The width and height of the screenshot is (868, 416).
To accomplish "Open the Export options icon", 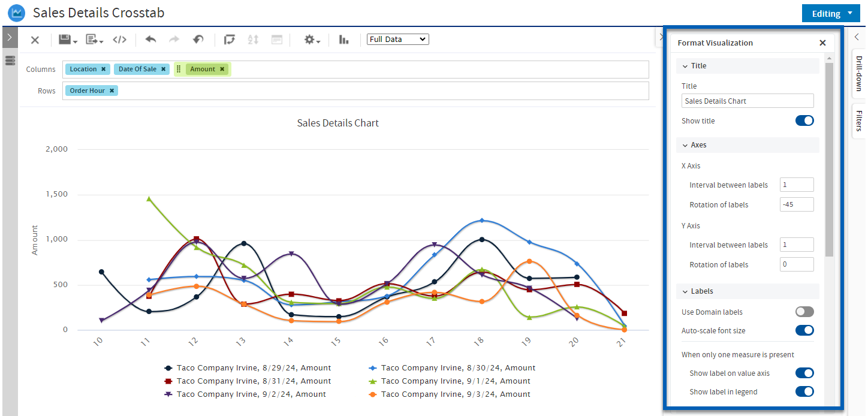I will pos(94,40).
